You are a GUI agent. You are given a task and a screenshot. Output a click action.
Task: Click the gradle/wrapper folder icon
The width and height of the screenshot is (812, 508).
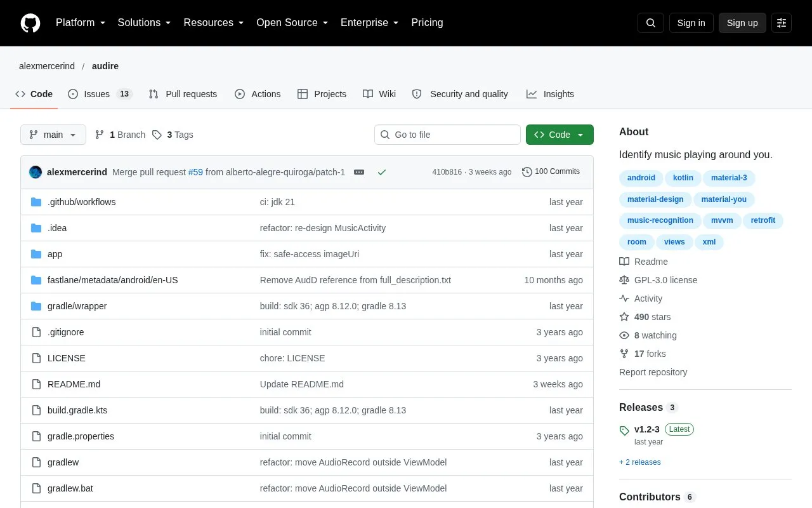[36, 306]
